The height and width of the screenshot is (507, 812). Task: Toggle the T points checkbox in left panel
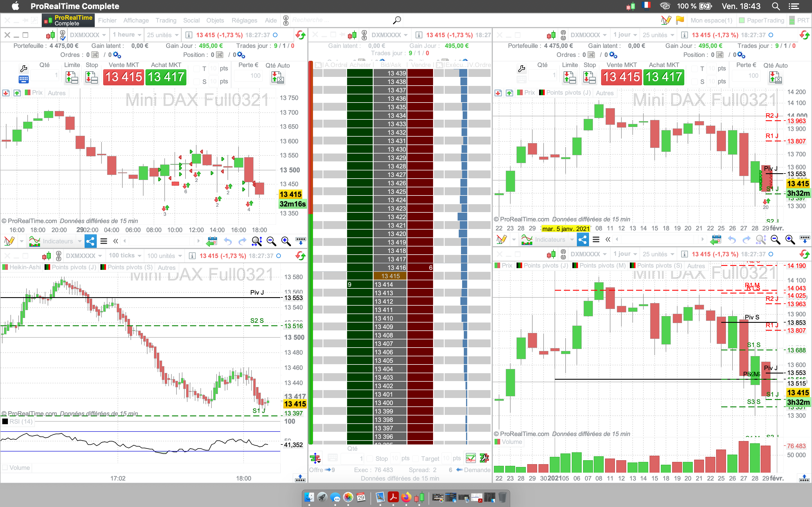[197, 68]
